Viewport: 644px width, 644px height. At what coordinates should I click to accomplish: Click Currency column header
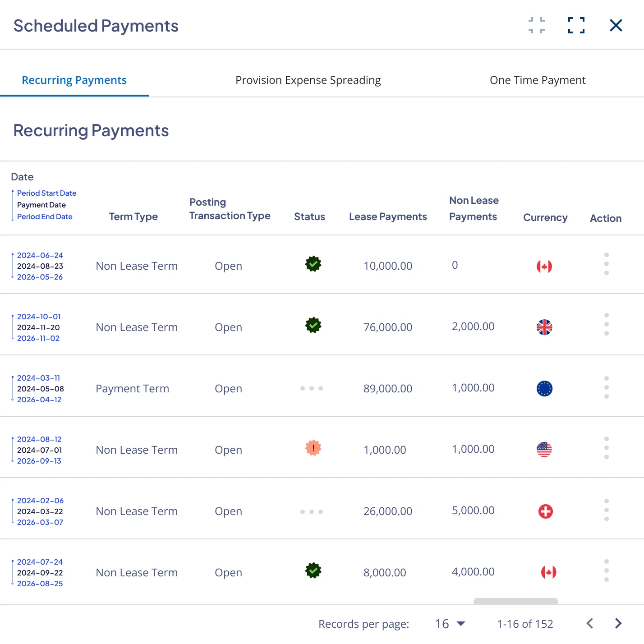[545, 217]
